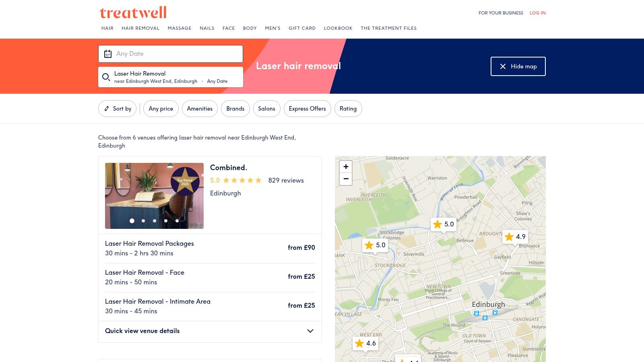The width and height of the screenshot is (644, 362).
Task: Toggle the Amenities filter pill
Action: point(200,109)
